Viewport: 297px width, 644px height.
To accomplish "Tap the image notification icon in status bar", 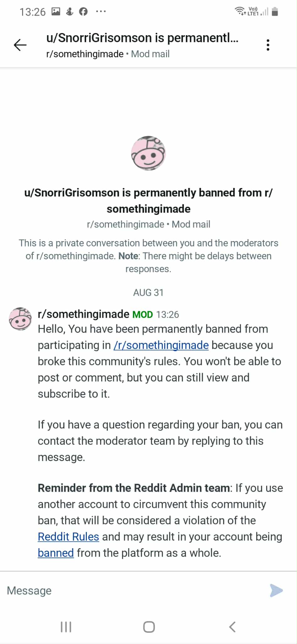I will coord(56,12).
